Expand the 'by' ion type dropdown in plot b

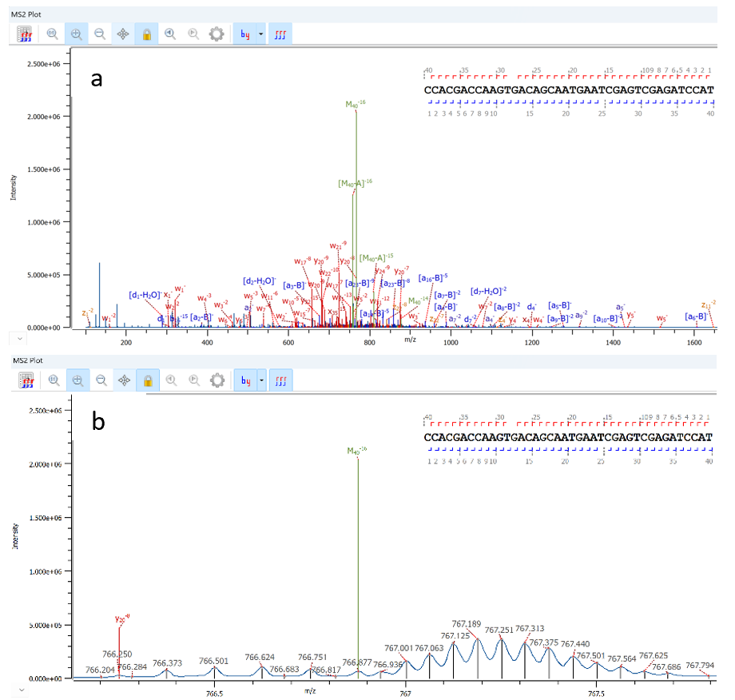point(262,380)
